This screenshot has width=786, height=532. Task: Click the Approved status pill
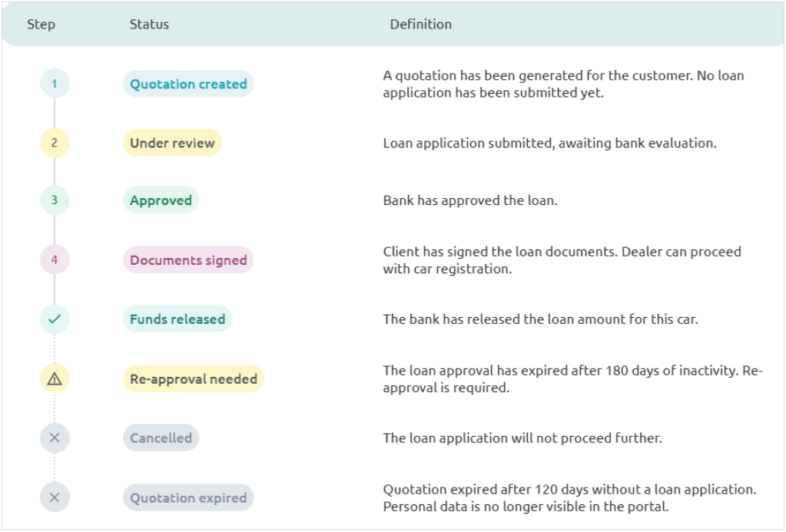point(161,200)
